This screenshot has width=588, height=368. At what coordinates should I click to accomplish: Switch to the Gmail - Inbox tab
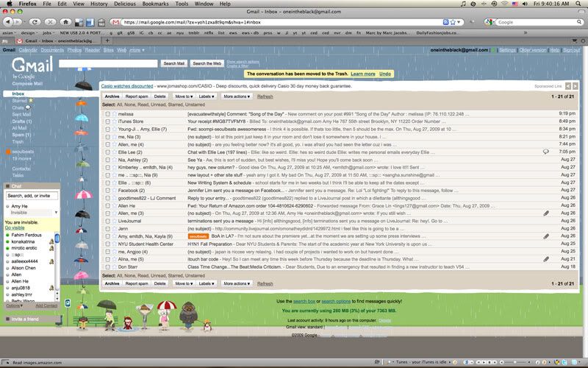(57, 40)
